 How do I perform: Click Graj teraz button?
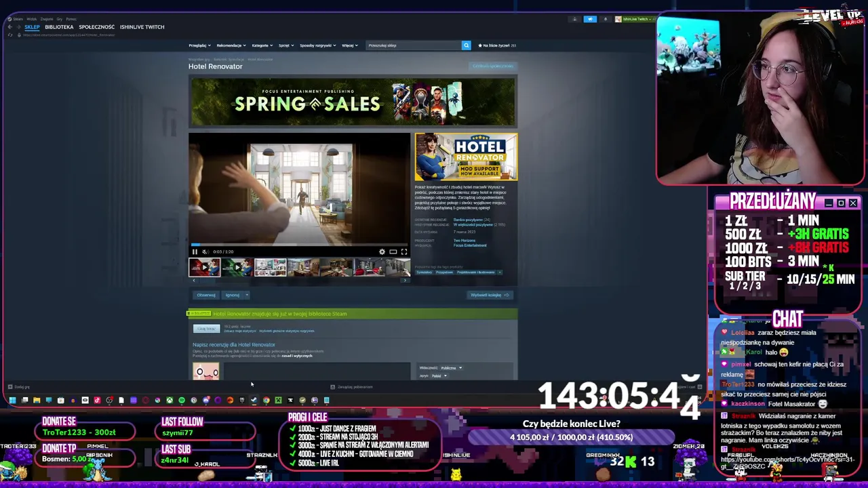pyautogui.click(x=206, y=329)
